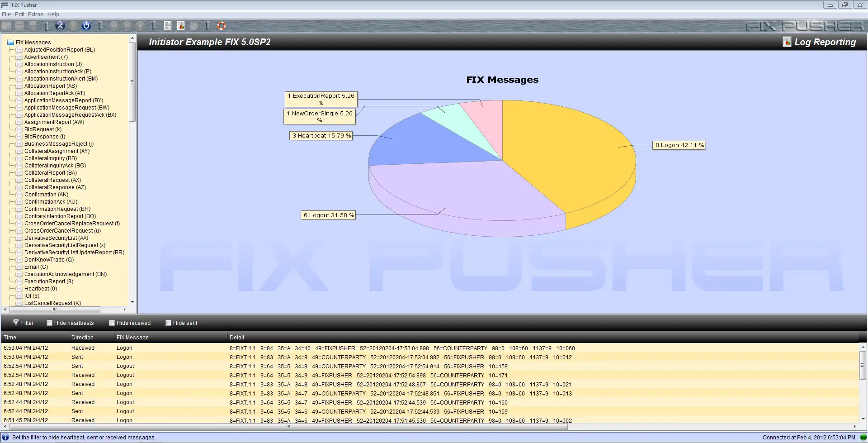
Task: Click envelope icon beside AllocationReport (AS)
Action: point(19,86)
